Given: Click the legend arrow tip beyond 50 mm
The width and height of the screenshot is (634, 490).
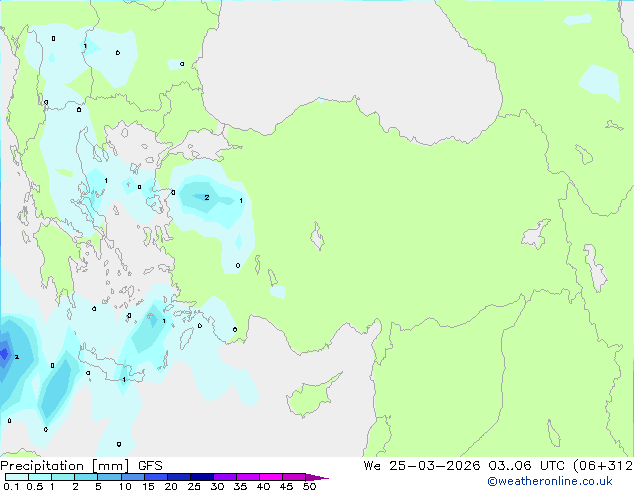Looking at the screenshot, I should coord(317,477).
